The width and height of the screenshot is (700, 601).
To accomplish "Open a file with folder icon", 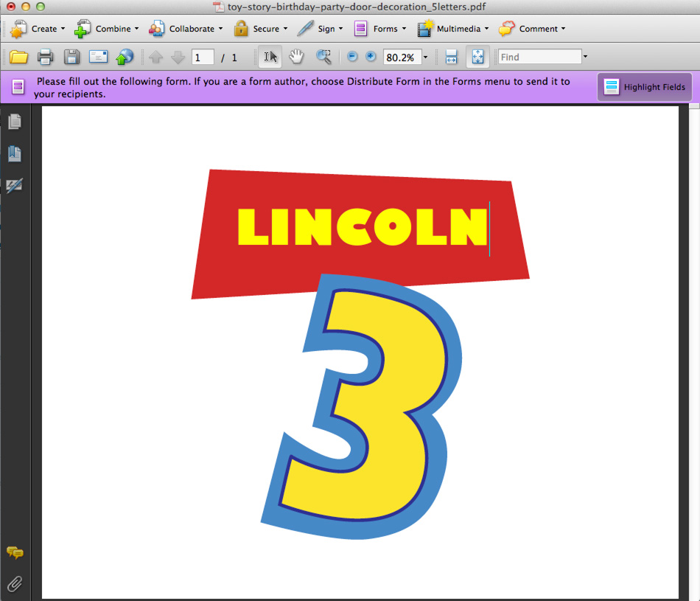I will [x=18, y=58].
